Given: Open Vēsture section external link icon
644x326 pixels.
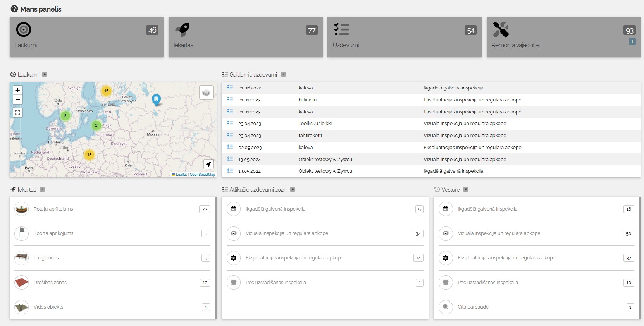Looking at the screenshot, I should [x=466, y=190].
